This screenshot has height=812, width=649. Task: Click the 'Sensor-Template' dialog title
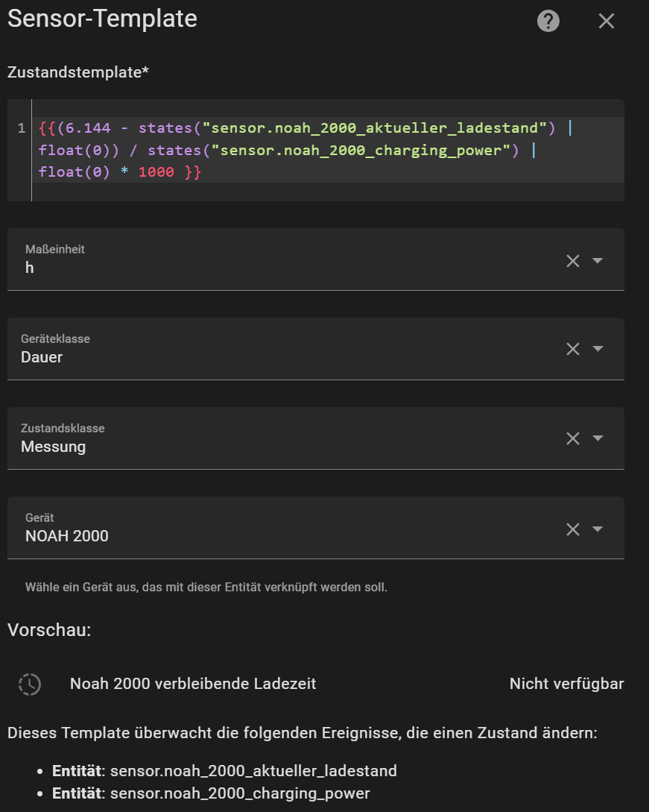coord(103,19)
